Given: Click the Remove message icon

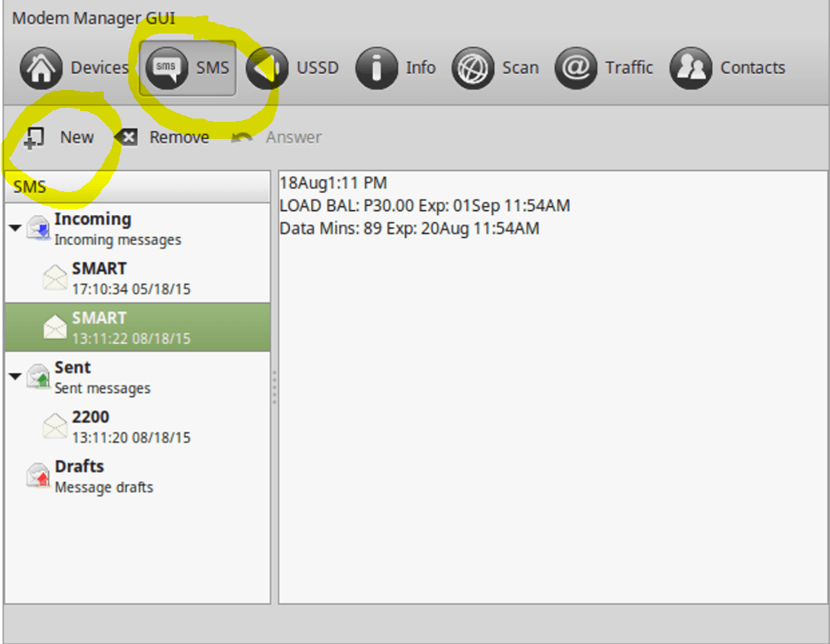Looking at the screenshot, I should click(127, 137).
